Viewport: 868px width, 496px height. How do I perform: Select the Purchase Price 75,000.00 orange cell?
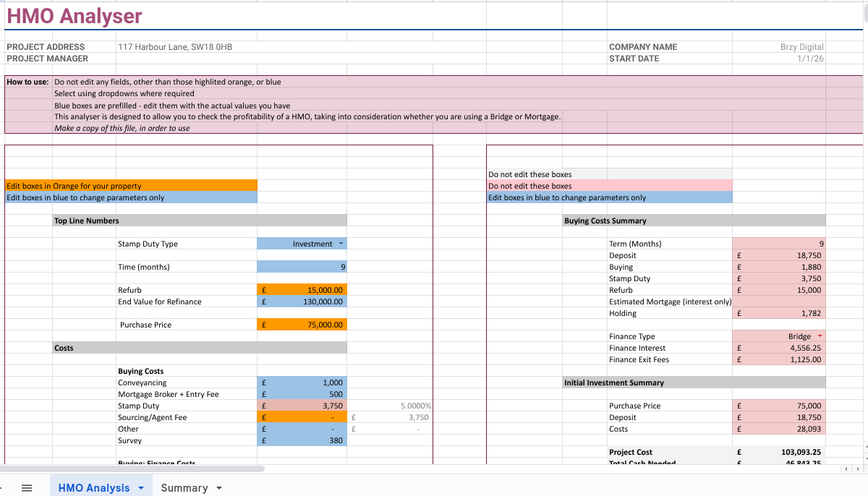pos(302,325)
